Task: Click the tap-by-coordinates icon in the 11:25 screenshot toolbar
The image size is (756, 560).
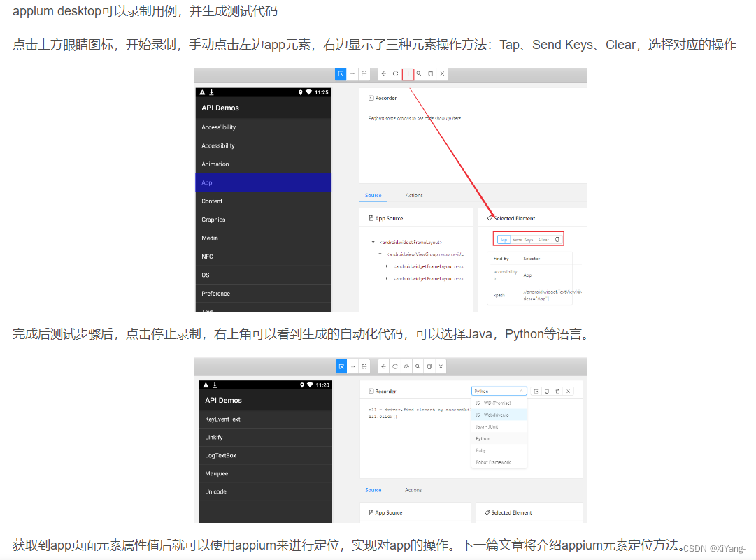Action: pos(364,73)
